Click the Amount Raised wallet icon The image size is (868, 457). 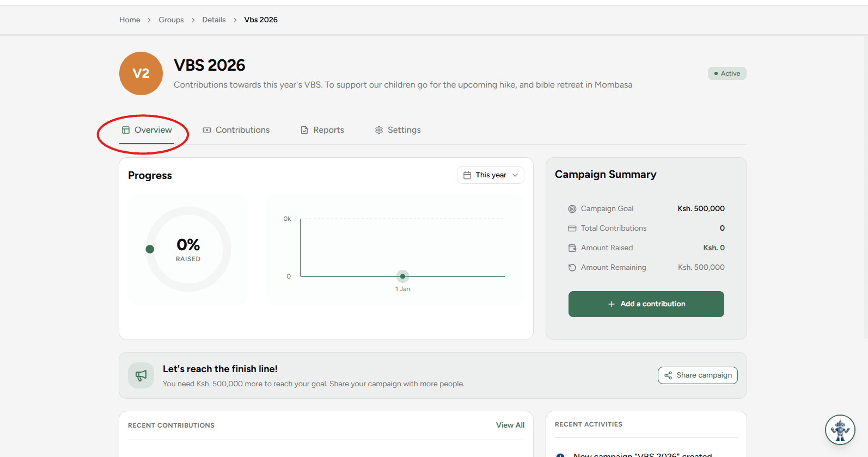(x=572, y=248)
